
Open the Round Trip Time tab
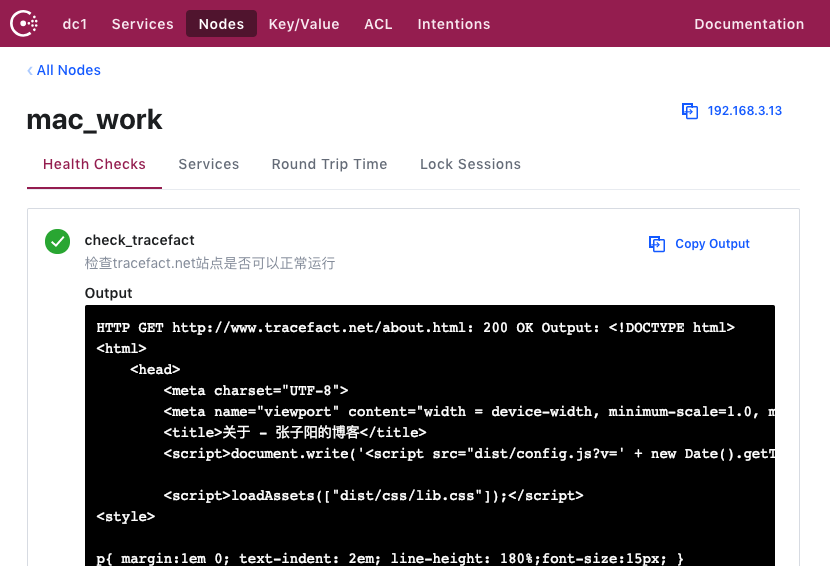(x=329, y=164)
